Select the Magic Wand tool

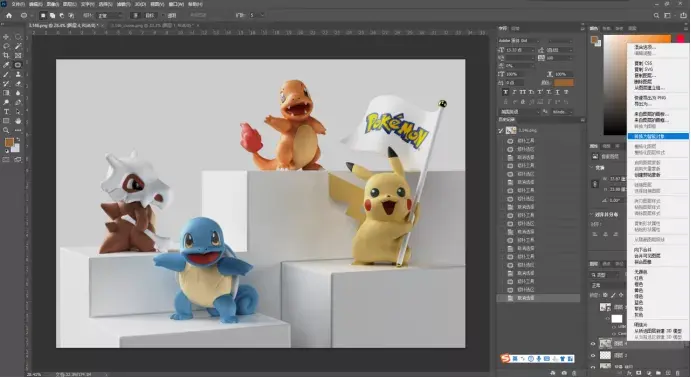point(18,46)
